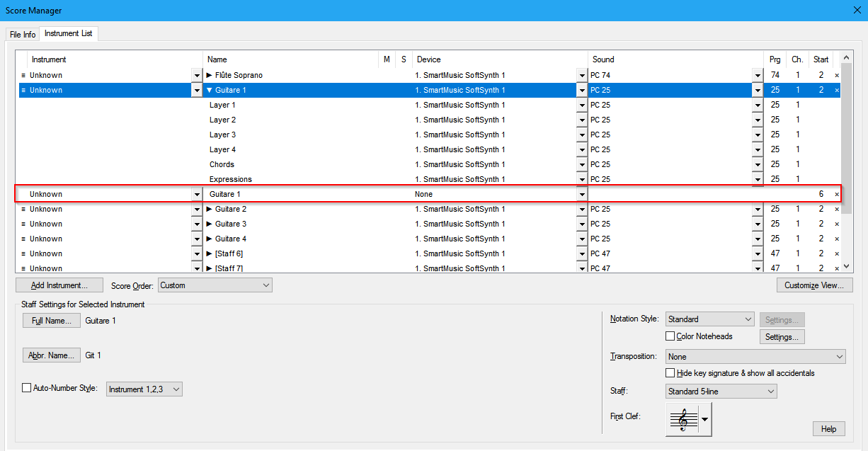Click the treble clef First Clef icon

point(683,420)
